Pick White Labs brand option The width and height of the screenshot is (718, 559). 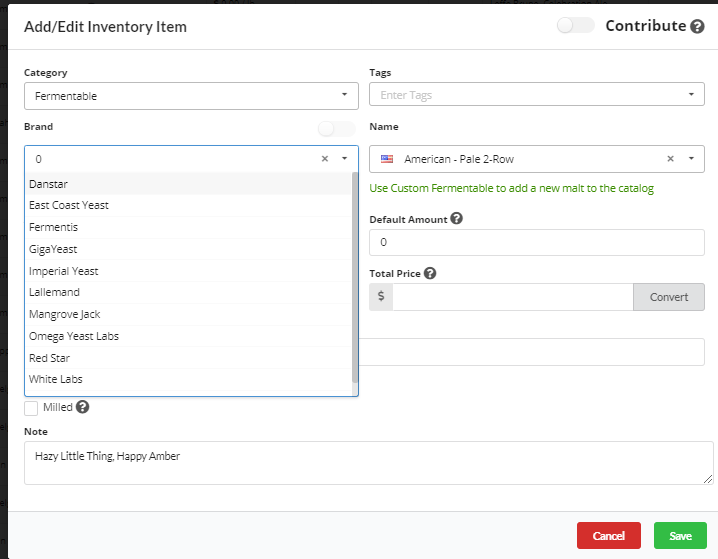[x=188, y=379]
